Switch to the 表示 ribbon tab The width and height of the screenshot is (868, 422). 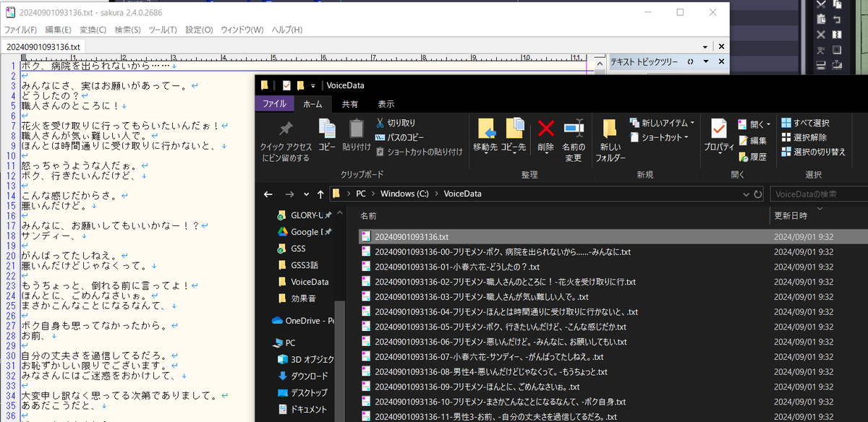[386, 103]
